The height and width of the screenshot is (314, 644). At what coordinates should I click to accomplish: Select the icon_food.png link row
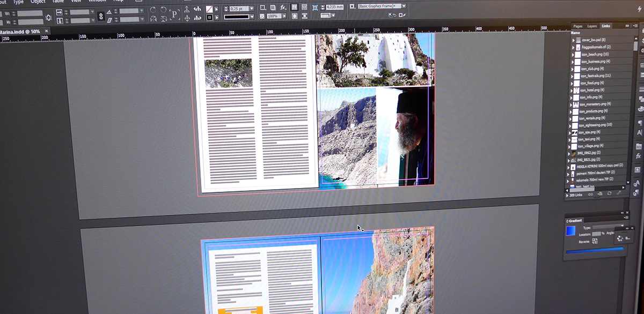[x=601, y=83]
